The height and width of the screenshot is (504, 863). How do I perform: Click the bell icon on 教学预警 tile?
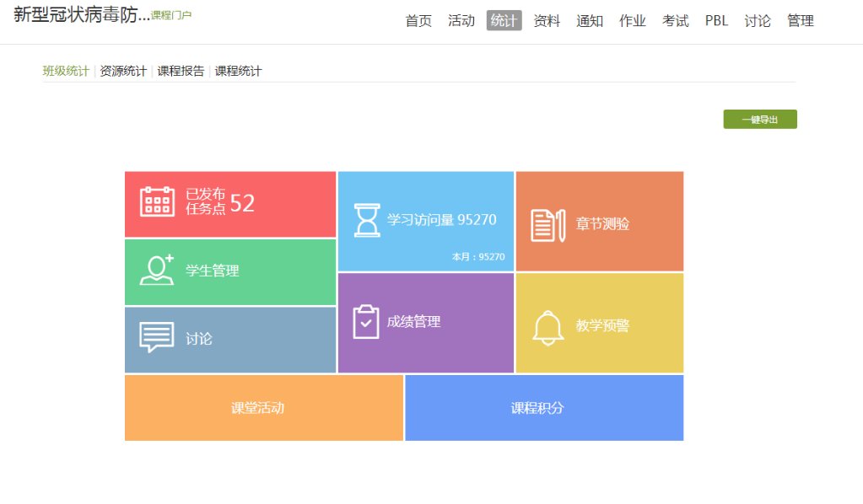pyautogui.click(x=548, y=328)
